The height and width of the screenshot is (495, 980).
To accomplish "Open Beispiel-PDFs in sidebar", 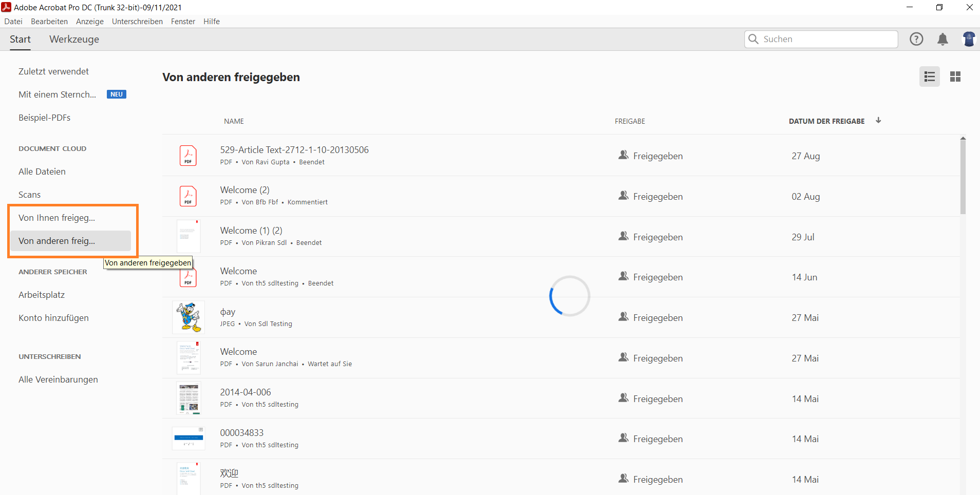I will (x=44, y=118).
